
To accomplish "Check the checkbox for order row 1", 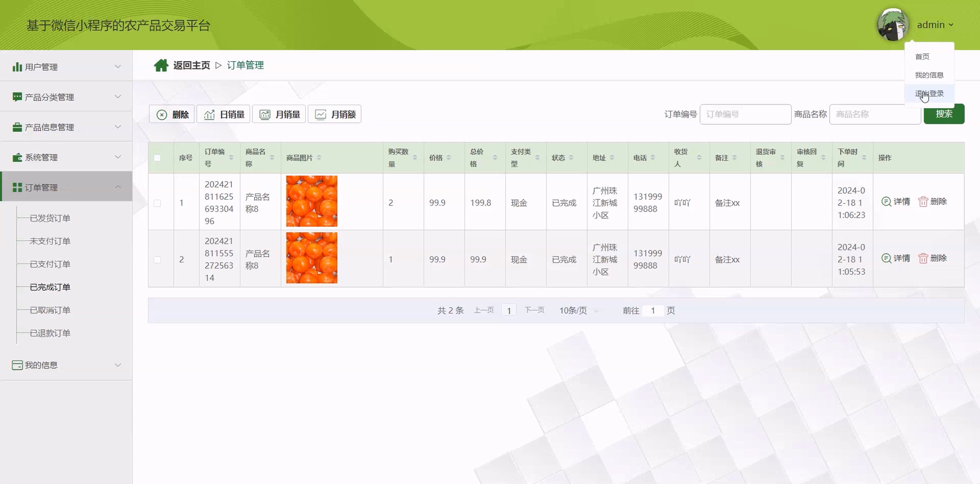I will point(157,203).
